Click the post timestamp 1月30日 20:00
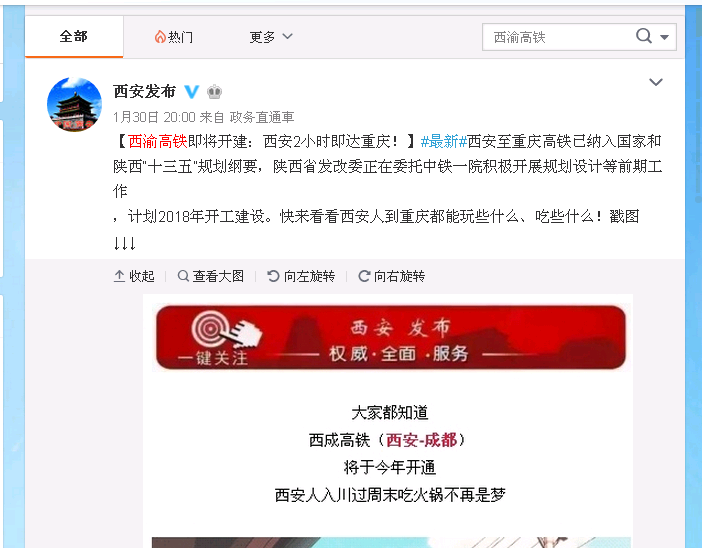Viewport: 702px width, 548px height. 154,117
